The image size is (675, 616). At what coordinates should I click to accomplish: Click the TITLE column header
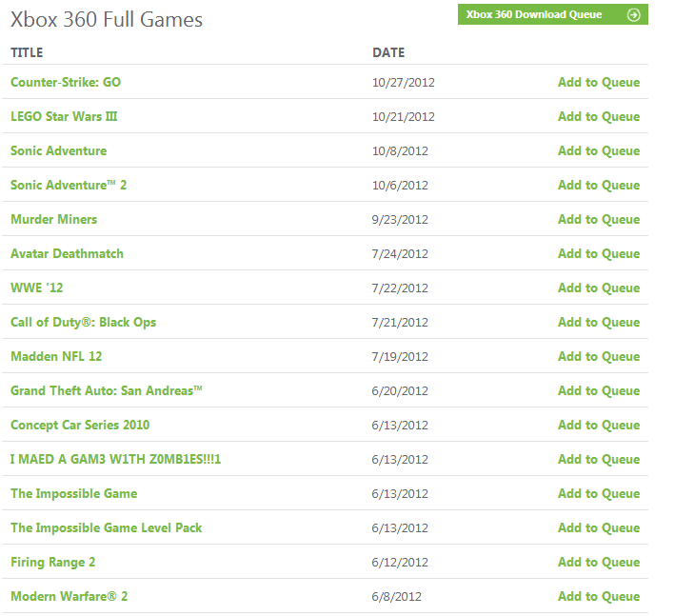point(27,52)
